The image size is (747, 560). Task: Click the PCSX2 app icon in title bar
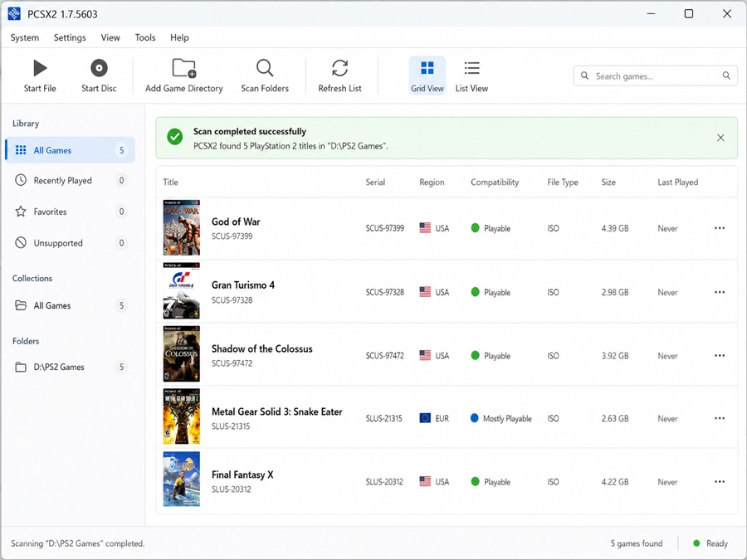click(14, 14)
